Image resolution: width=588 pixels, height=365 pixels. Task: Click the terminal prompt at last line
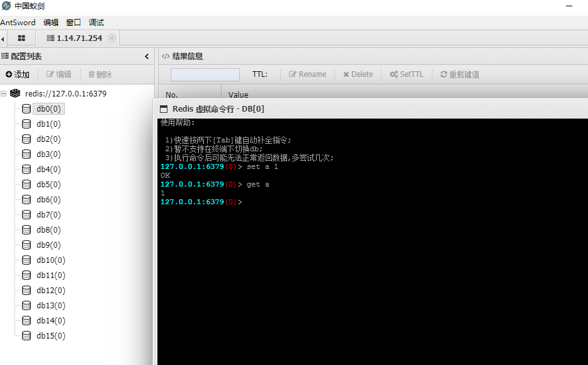[201, 202]
